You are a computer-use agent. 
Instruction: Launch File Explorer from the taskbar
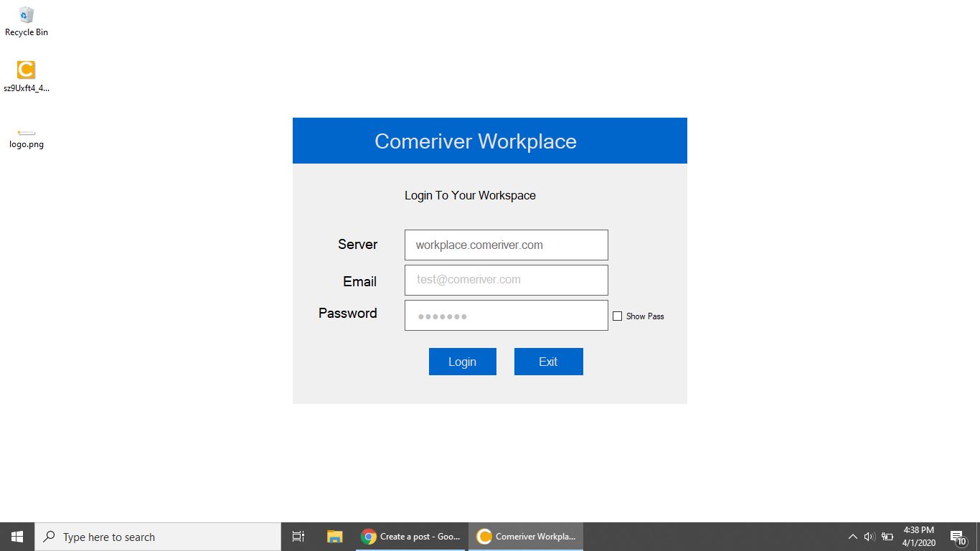pos(335,537)
